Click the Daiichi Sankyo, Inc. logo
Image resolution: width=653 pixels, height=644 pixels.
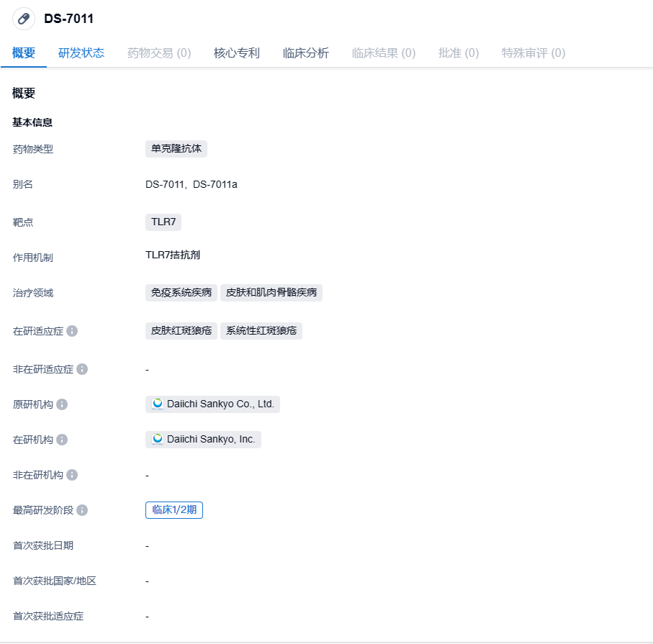[x=158, y=440]
